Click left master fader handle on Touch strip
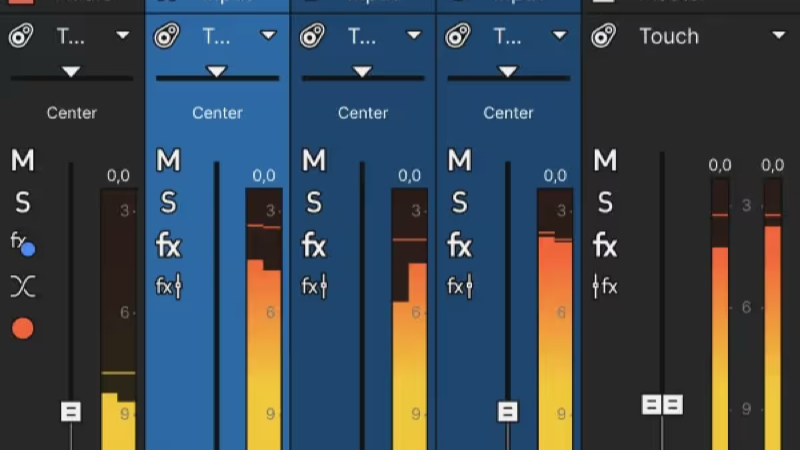 (x=652, y=405)
